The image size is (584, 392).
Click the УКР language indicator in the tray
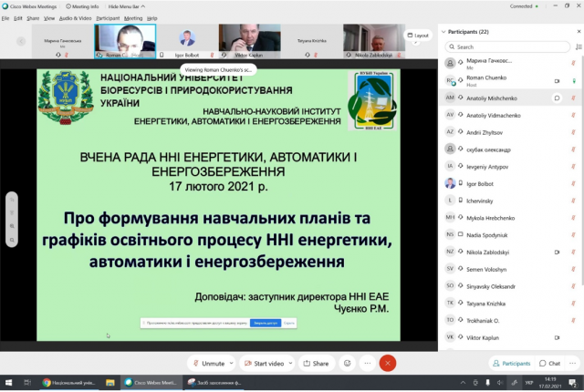pyautogui.click(x=529, y=383)
